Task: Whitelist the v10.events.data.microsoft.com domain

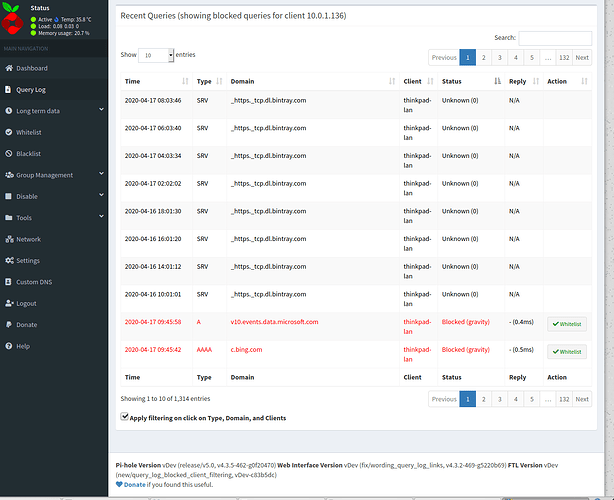Action: pyautogui.click(x=566, y=324)
